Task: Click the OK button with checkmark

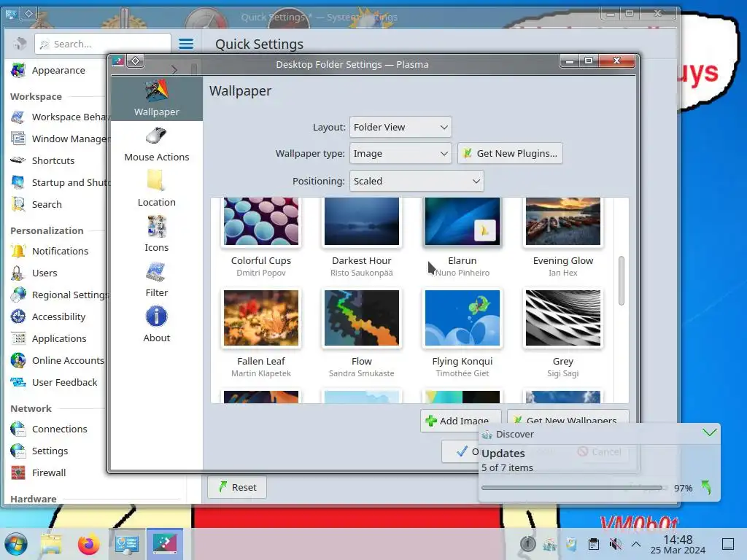Action: click(x=460, y=451)
